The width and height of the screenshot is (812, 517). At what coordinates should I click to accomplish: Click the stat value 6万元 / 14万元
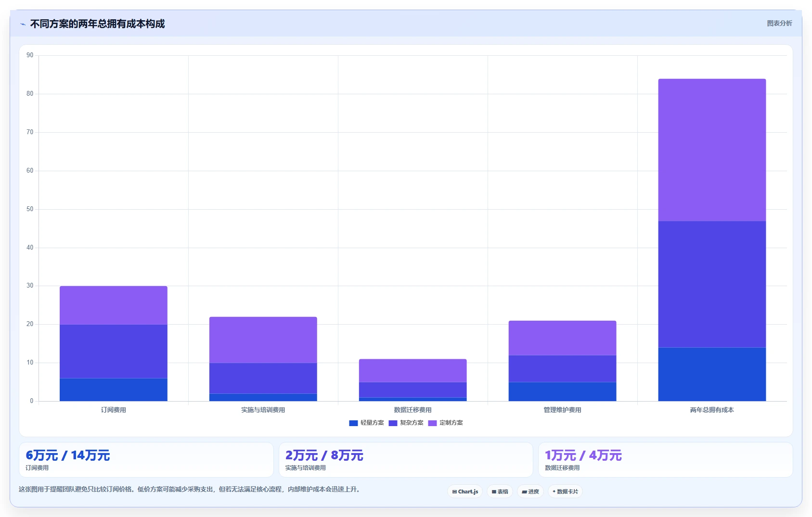click(68, 455)
